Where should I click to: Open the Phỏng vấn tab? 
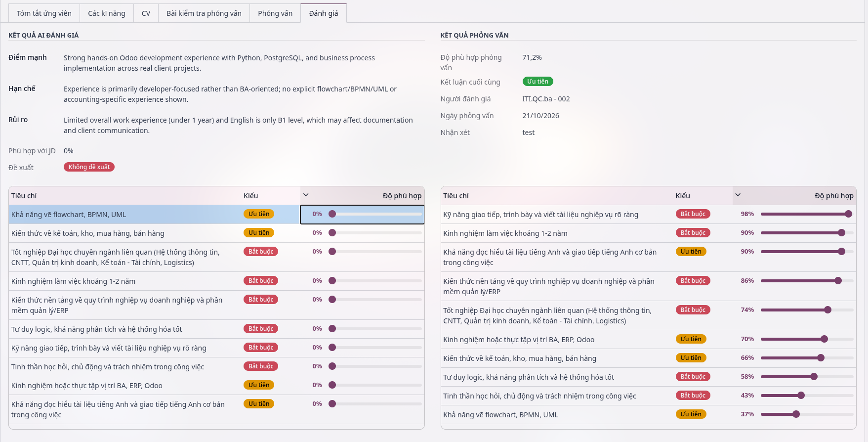point(275,13)
